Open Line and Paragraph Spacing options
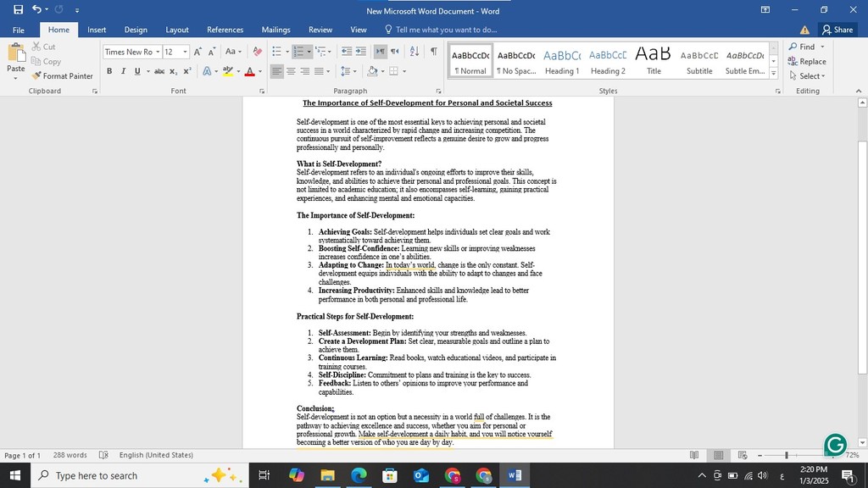The height and width of the screenshot is (488, 868). (x=346, y=71)
